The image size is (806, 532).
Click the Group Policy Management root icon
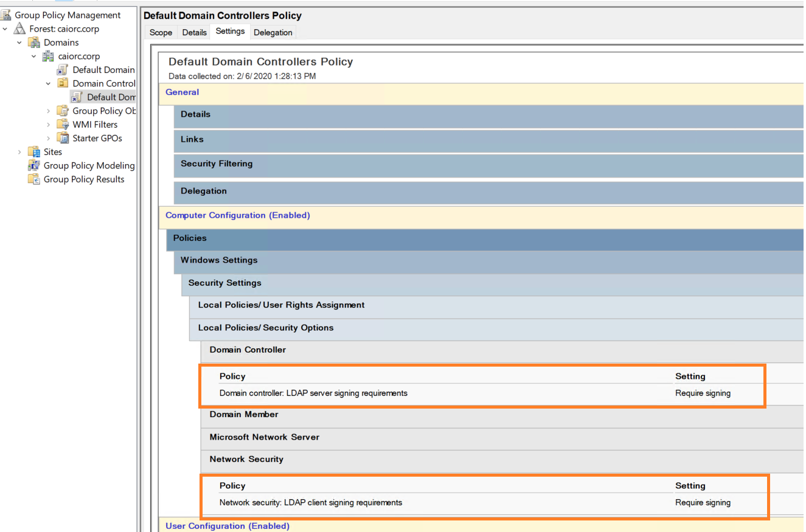[x=6, y=15]
